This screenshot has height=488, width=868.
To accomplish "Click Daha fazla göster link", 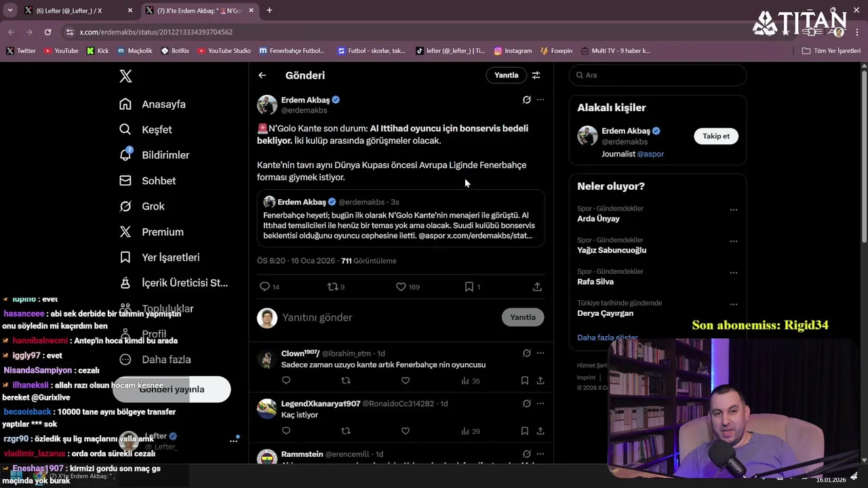I will coord(608,338).
